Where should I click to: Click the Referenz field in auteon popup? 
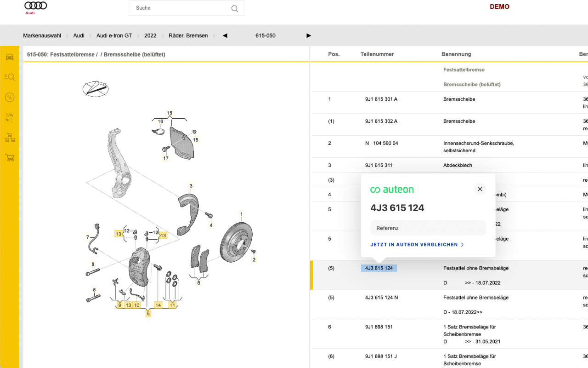coord(428,228)
